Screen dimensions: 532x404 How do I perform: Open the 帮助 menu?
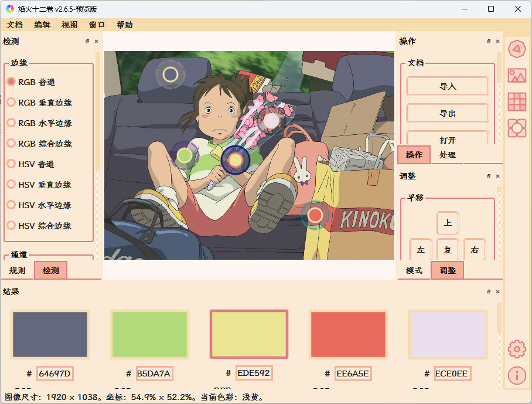[125, 25]
